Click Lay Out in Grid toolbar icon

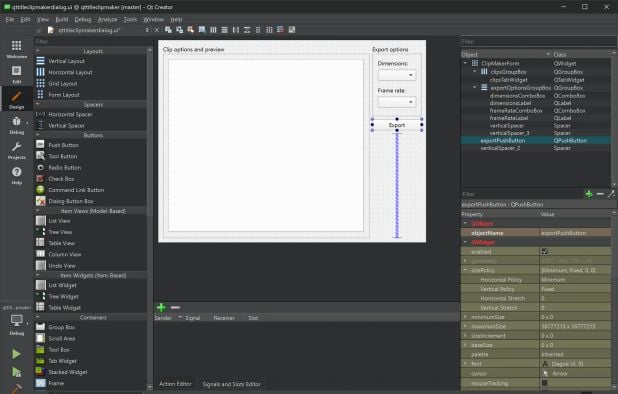tap(269, 30)
